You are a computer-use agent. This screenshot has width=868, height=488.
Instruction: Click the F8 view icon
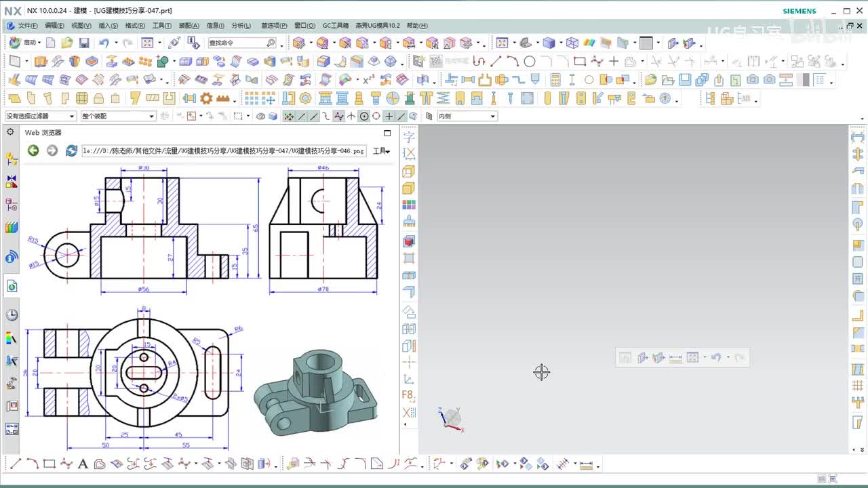coord(408,395)
